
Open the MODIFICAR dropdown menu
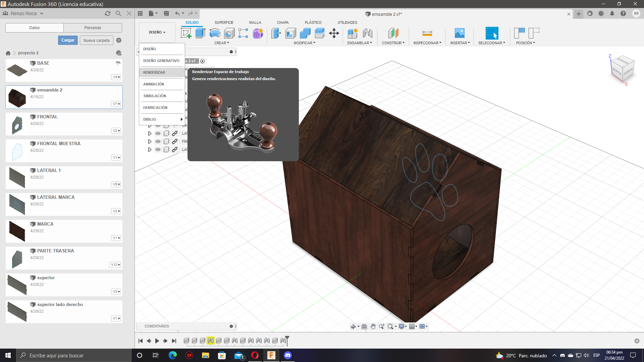point(304,43)
